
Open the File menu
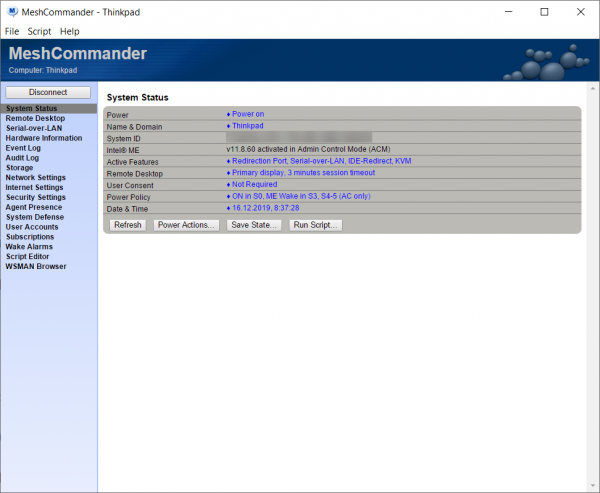pos(12,31)
